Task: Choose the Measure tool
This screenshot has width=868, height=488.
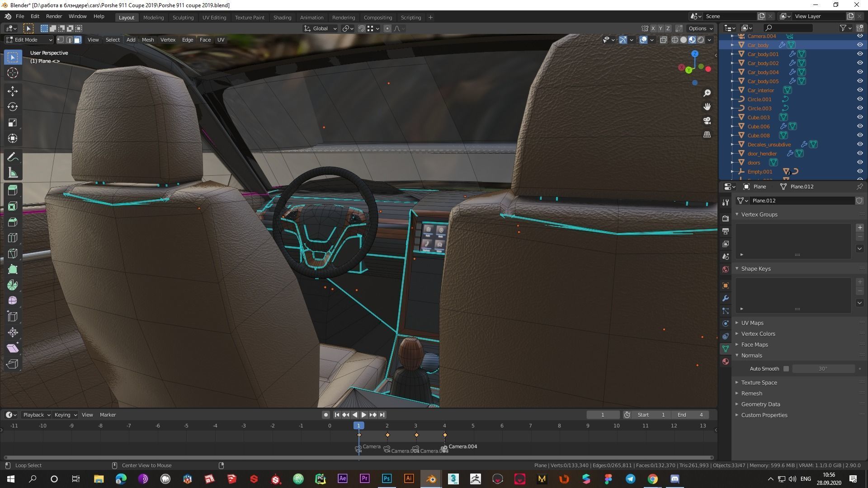Action: tap(12, 173)
